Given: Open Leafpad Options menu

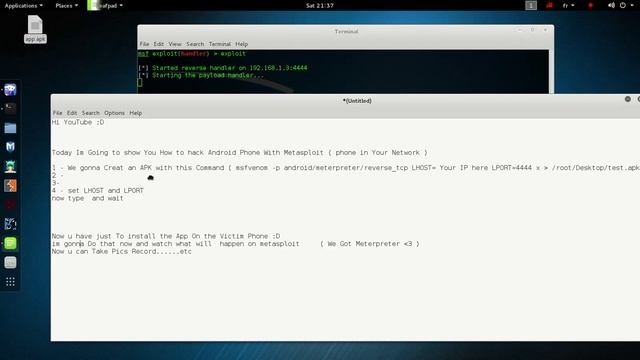Looking at the screenshot, I should [x=114, y=113].
